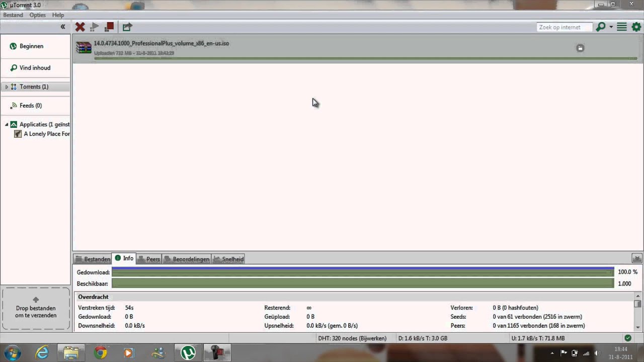
Task: Open Windows Live Messenger taskbar icon
Action: pos(158,353)
